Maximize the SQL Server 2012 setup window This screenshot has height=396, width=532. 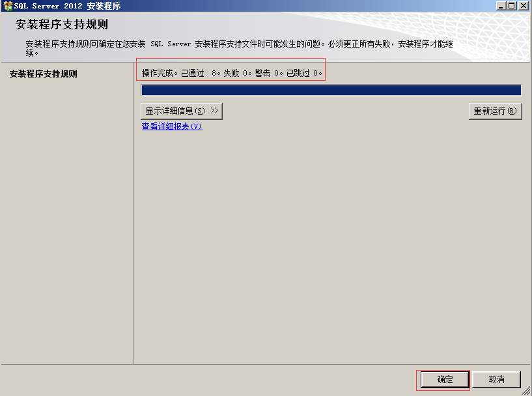512,6
